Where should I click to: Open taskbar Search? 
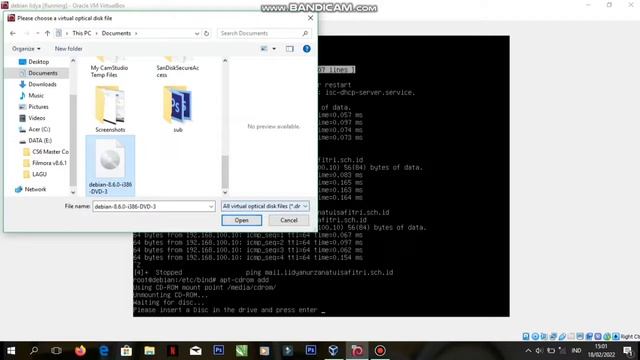click(34, 351)
